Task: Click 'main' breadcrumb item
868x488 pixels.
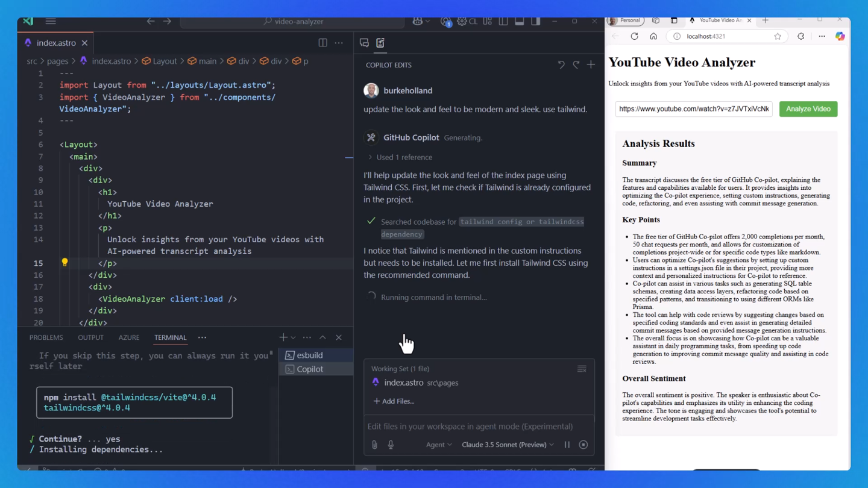Action: tap(207, 61)
